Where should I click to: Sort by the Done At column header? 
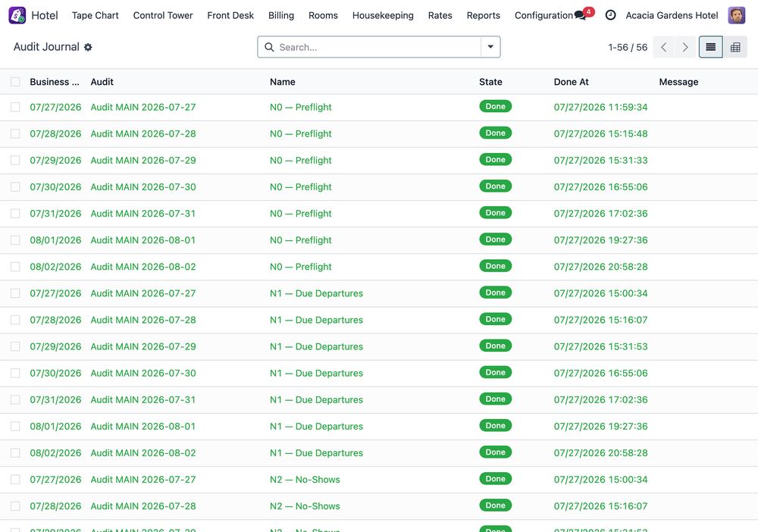tap(571, 82)
